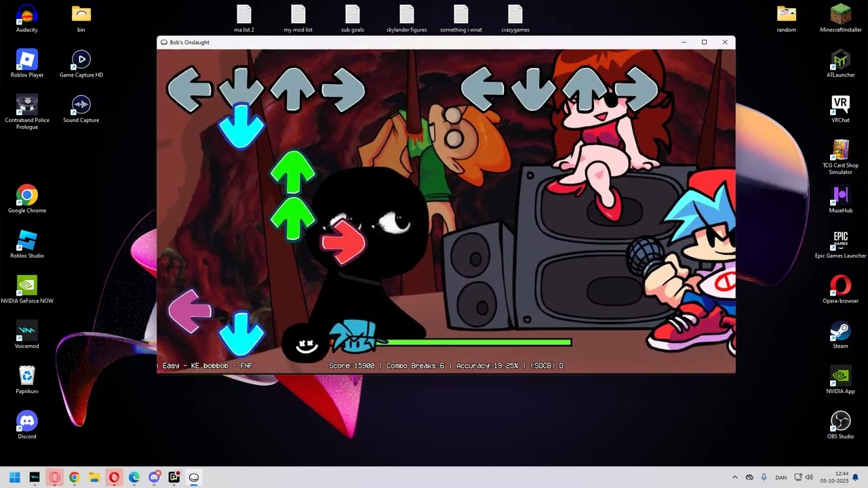This screenshot has width=868, height=488.
Task: Click the green health bar
Action: (475, 342)
